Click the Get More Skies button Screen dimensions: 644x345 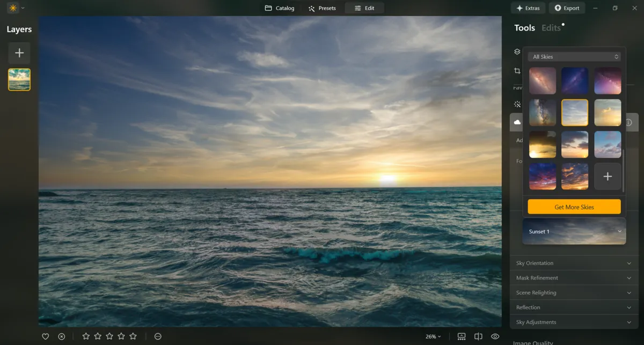tap(574, 207)
